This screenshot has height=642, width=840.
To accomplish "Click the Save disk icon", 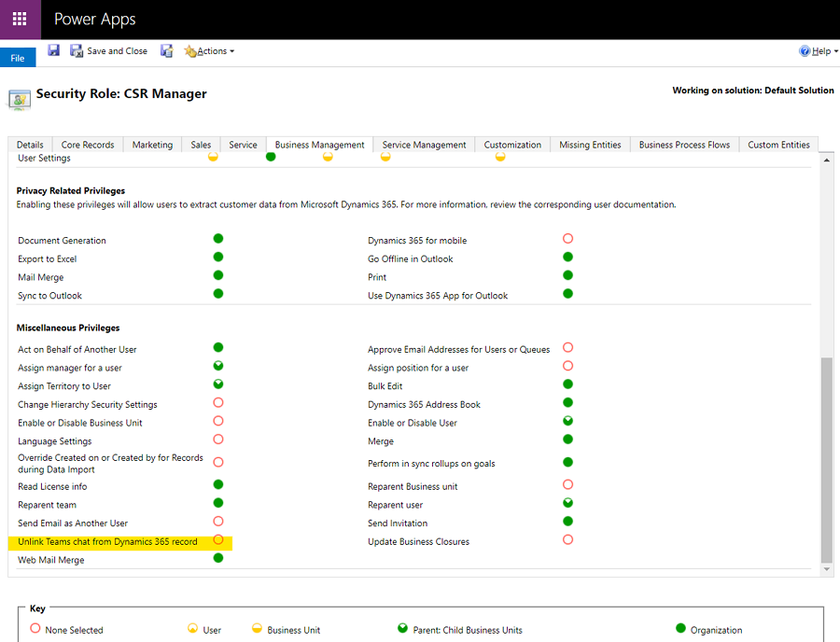I will pos(53,50).
